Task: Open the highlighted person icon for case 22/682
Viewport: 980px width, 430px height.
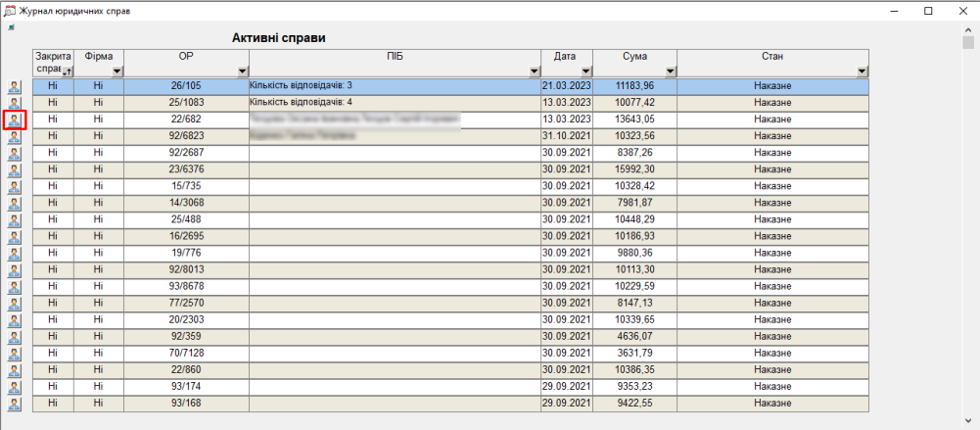Action: pos(15,120)
